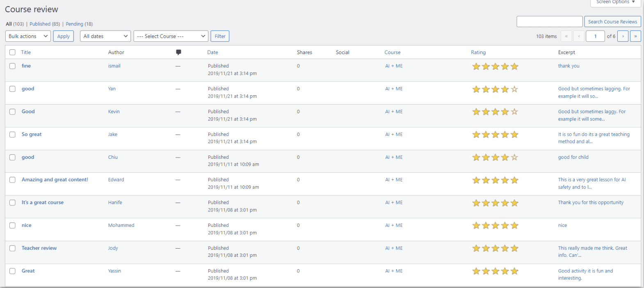Screen dimensions: 644x288
Task: Filter by Published (85) reviews
Action: click(x=45, y=24)
